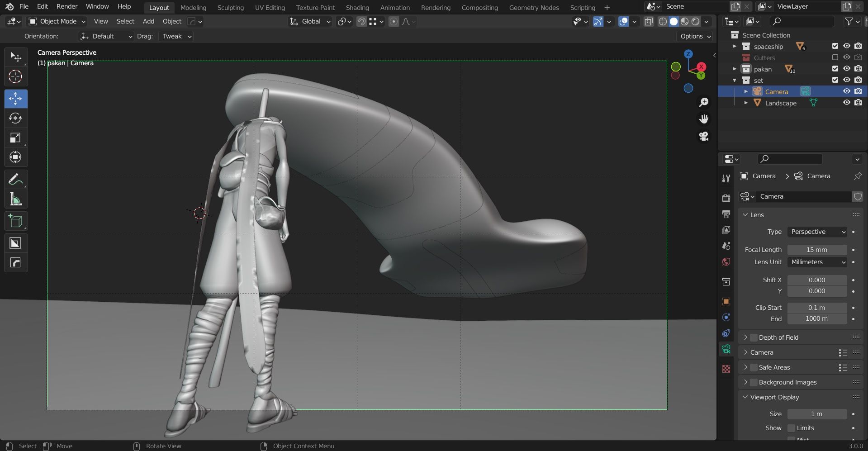Click the pan view hand icon

704,119
